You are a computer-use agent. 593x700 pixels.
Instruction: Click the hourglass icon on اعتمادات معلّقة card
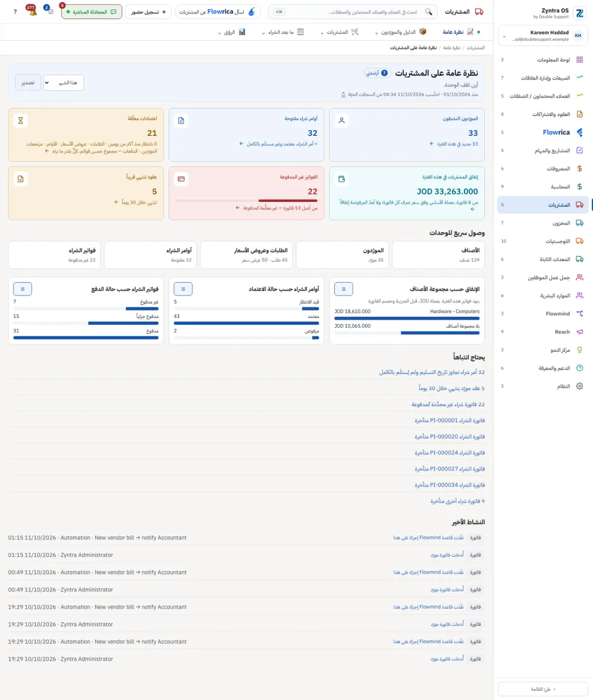20,120
